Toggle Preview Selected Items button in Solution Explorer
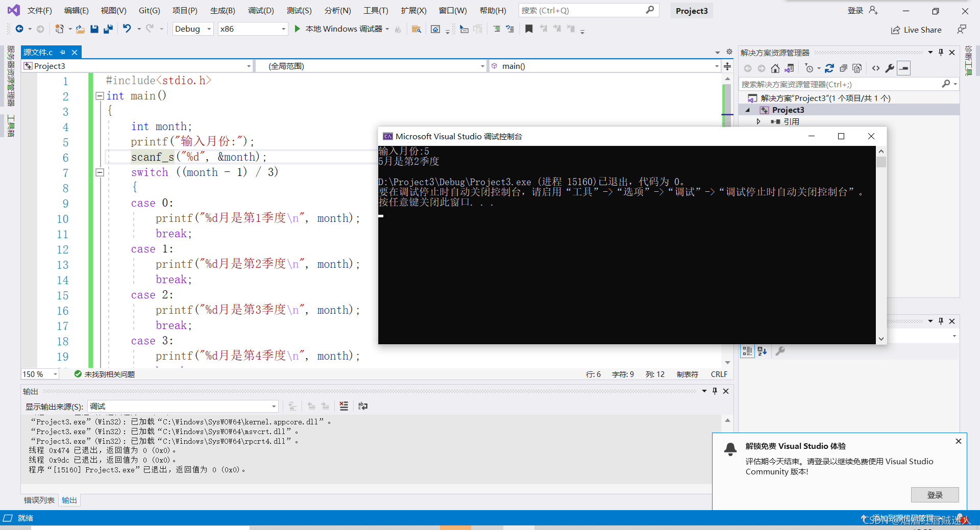980x530 pixels. click(x=904, y=68)
